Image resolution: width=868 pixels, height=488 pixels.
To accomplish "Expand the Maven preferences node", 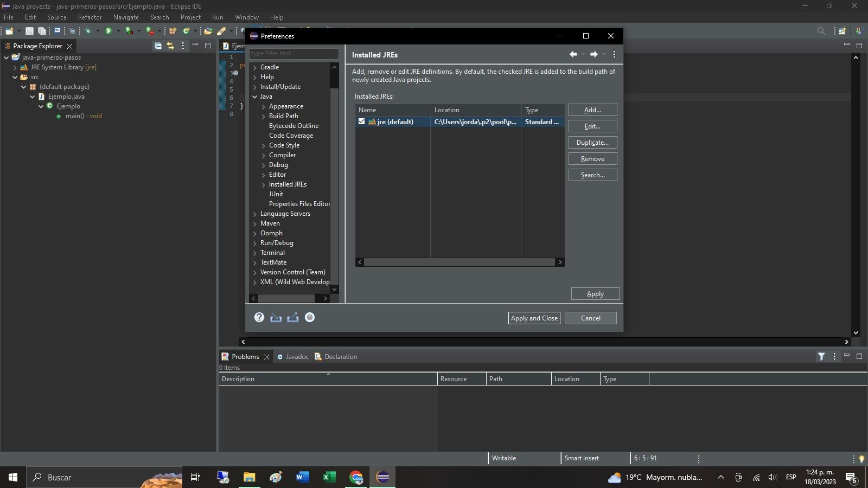I will (255, 223).
